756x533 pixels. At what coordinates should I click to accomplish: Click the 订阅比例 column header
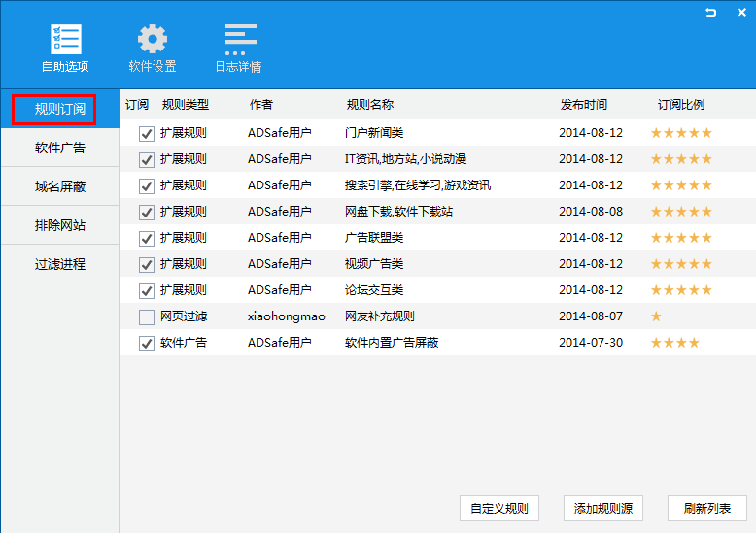point(681,105)
